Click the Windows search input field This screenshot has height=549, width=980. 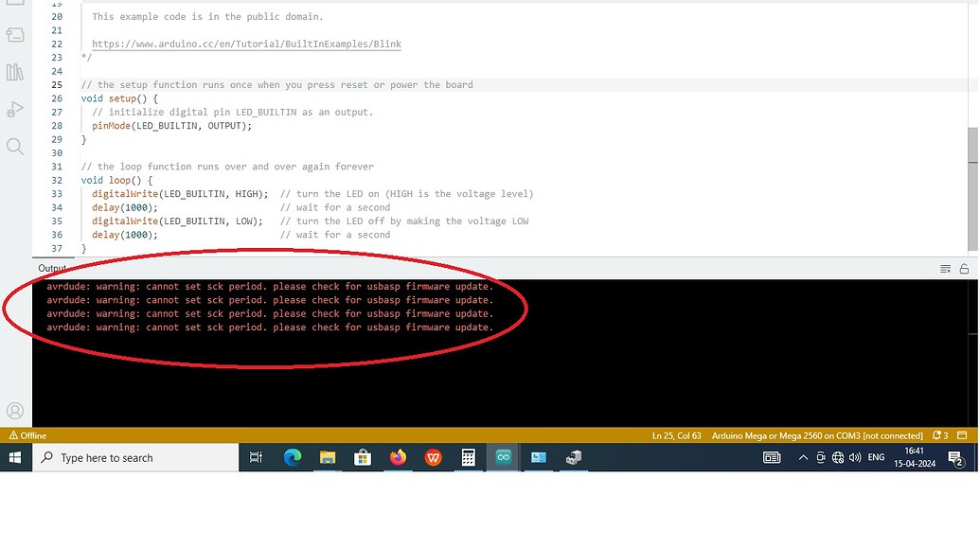(x=133, y=457)
